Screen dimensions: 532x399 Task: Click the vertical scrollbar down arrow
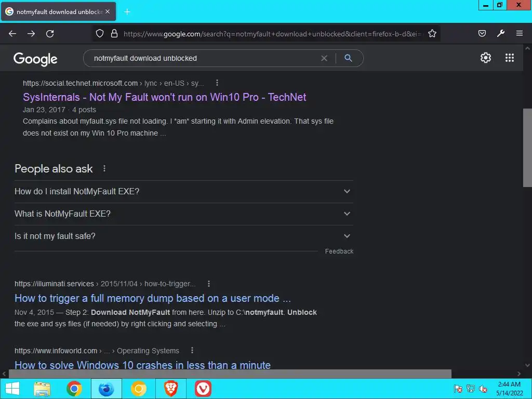527,365
